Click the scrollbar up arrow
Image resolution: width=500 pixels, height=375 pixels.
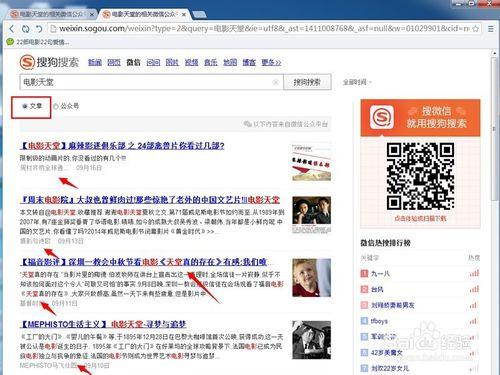494,53
